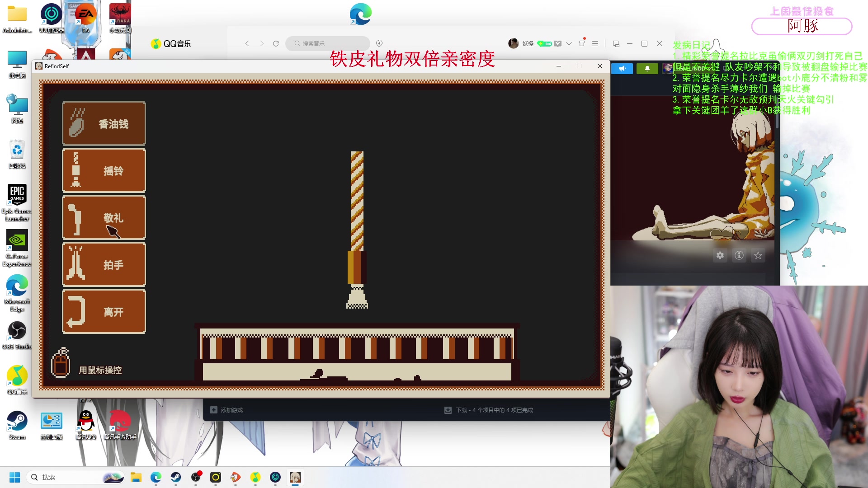
Task: Switch to Steam in the taskbar
Action: click(x=176, y=477)
